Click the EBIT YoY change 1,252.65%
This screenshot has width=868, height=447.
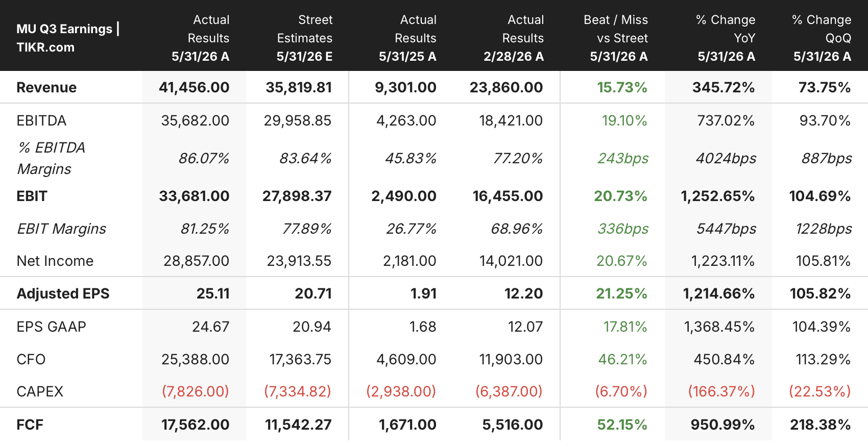(x=718, y=196)
